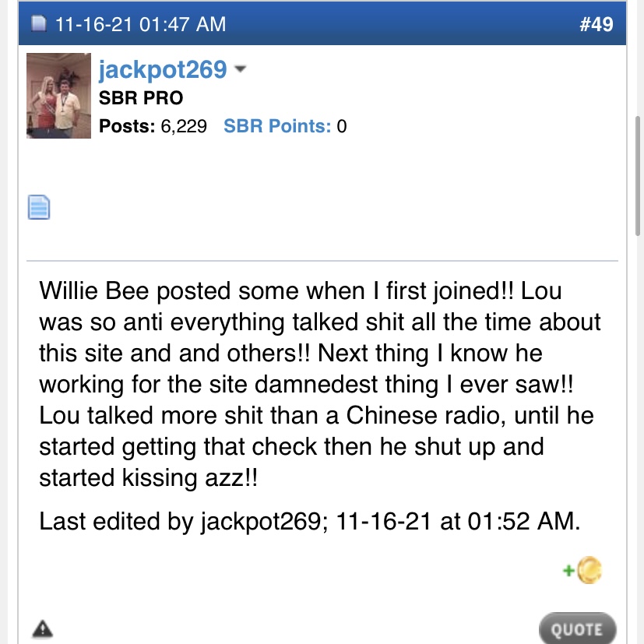Click the post text mentioning Willie Bee

320,384
